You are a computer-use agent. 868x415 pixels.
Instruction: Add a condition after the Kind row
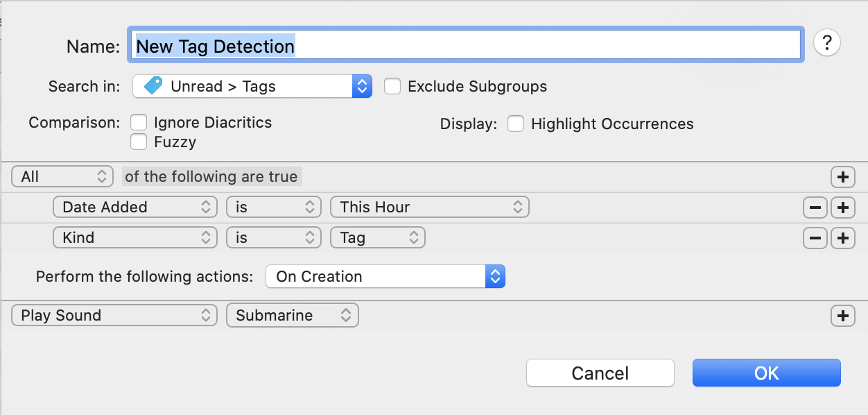click(x=842, y=238)
